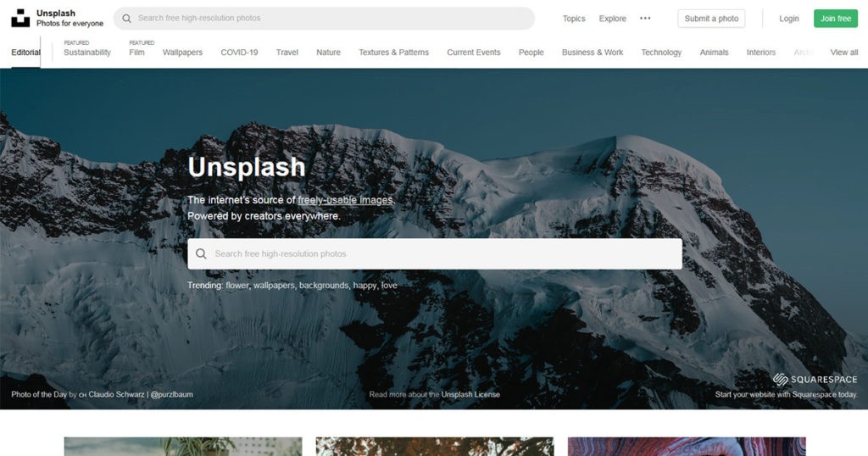
Task: Go to the Sustainability featured topic
Action: point(87,52)
